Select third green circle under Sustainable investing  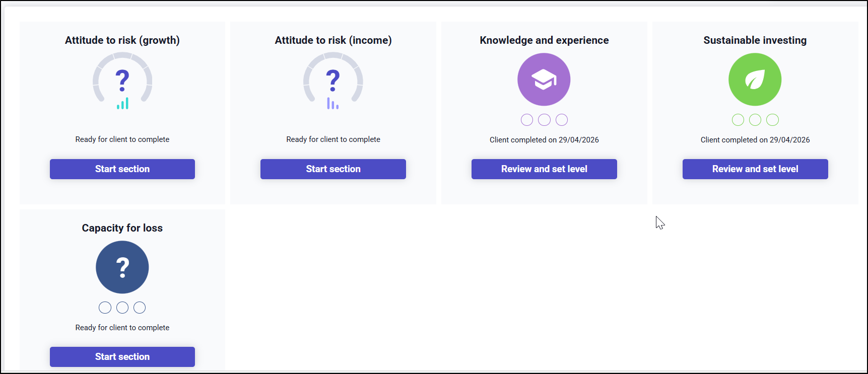(x=772, y=120)
